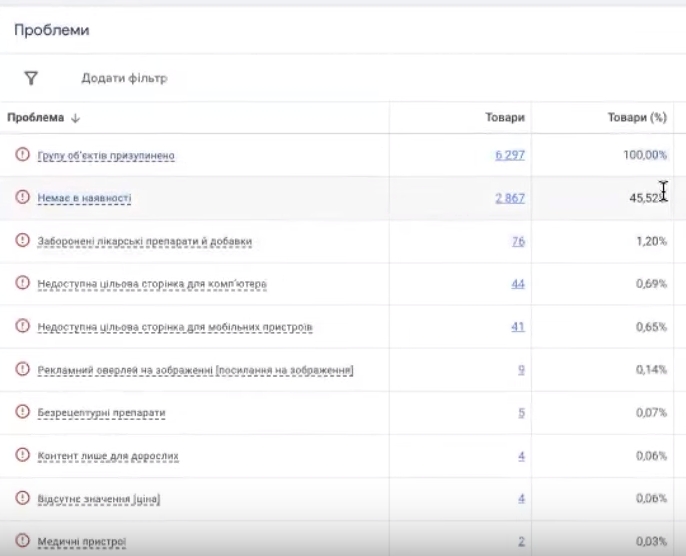Image resolution: width=686 pixels, height=556 pixels.
Task: Click warning icon beside Немає в наявності
Action: (x=22, y=198)
